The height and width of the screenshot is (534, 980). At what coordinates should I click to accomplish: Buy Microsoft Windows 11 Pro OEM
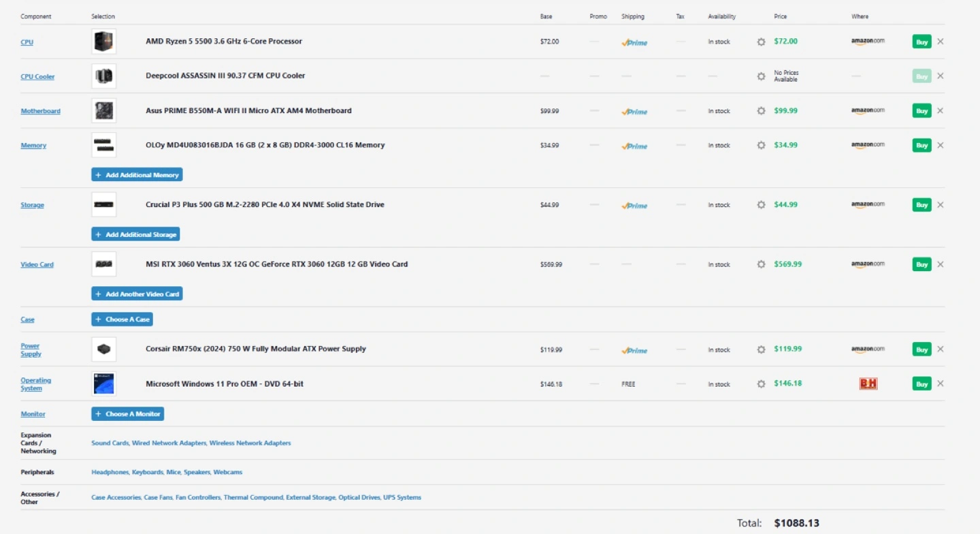(921, 384)
